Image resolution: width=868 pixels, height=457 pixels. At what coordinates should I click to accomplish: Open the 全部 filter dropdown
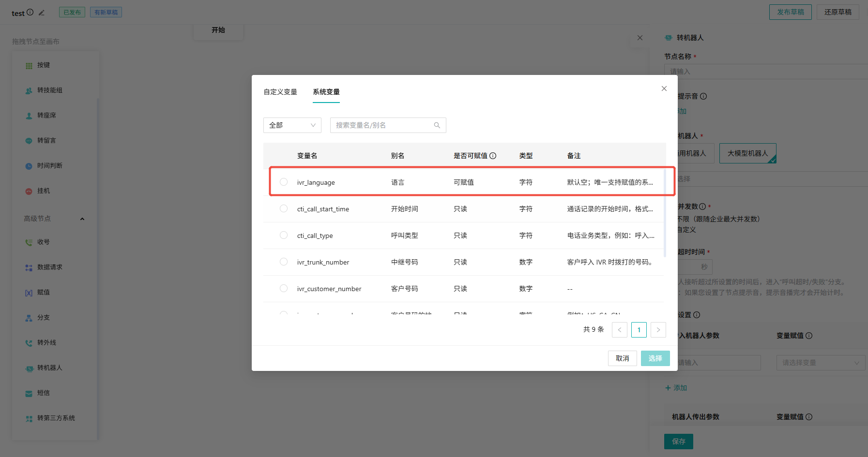pos(292,125)
